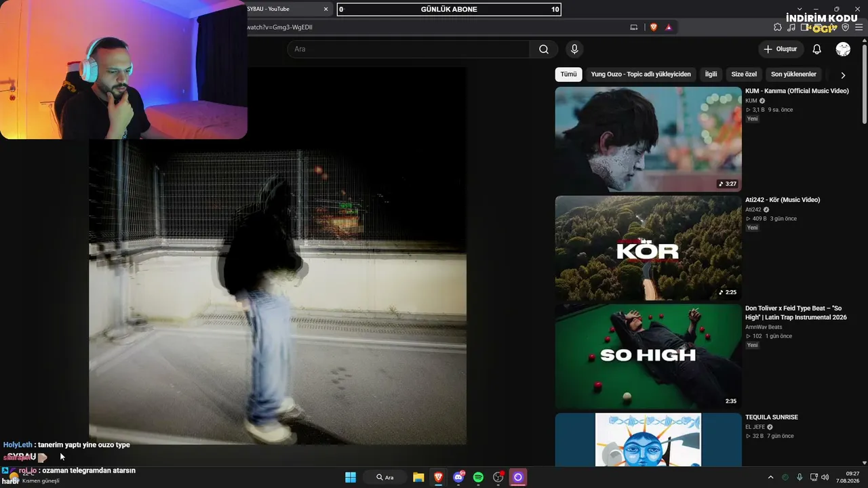868x488 pixels.
Task: Click the '102 1 gün önce' view count text
Action: click(x=769, y=336)
